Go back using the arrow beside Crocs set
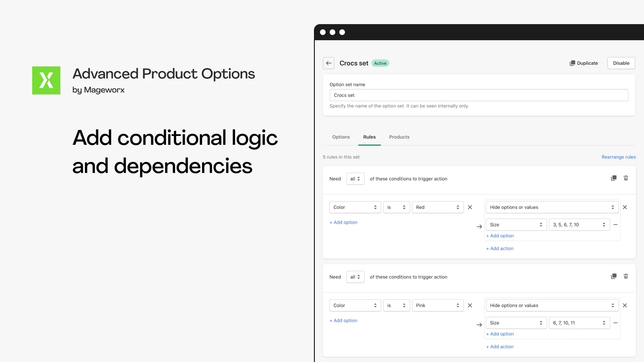This screenshot has height=362, width=644. point(328,63)
